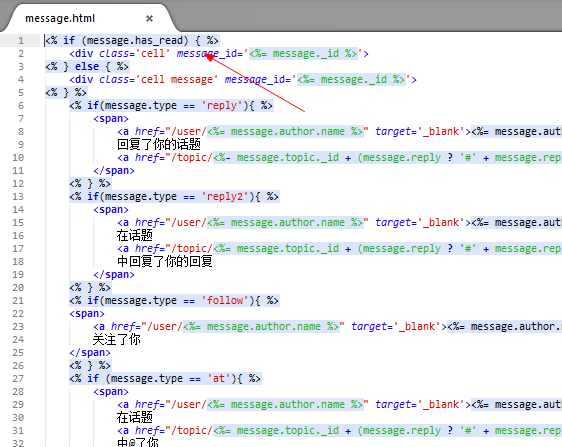The width and height of the screenshot is (562, 447).
Task: Click the 'reply' string on line 6
Action: pyautogui.click(x=222, y=106)
